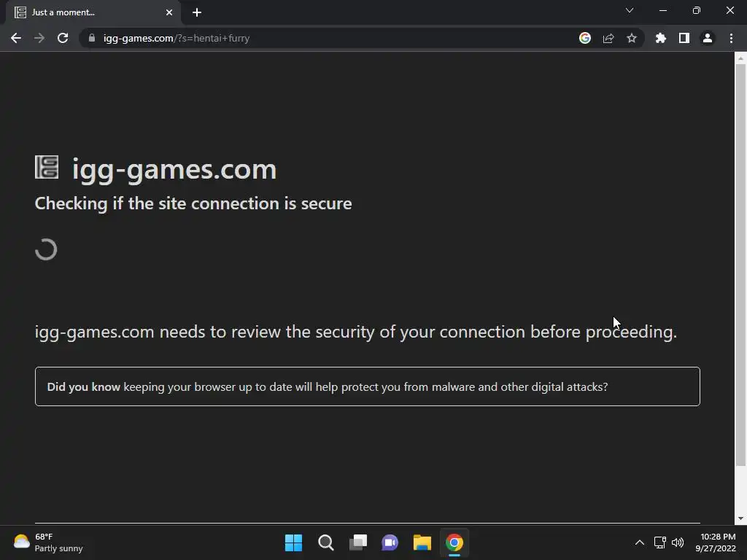Click the forward navigation arrow

point(39,38)
